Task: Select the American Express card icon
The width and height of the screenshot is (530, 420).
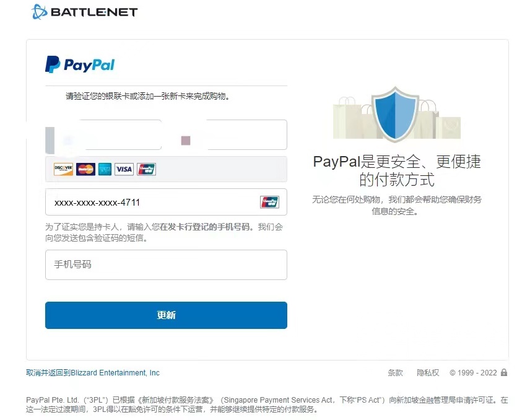Action: (105, 169)
